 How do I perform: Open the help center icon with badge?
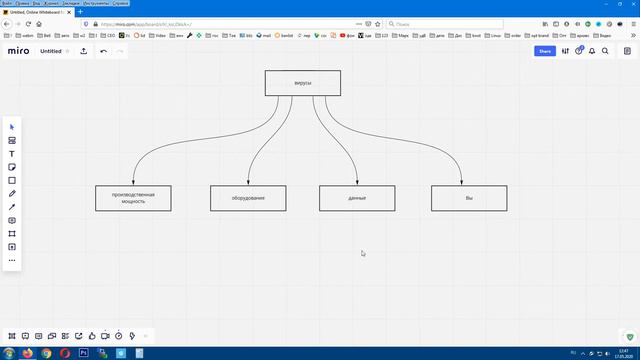[x=579, y=51]
